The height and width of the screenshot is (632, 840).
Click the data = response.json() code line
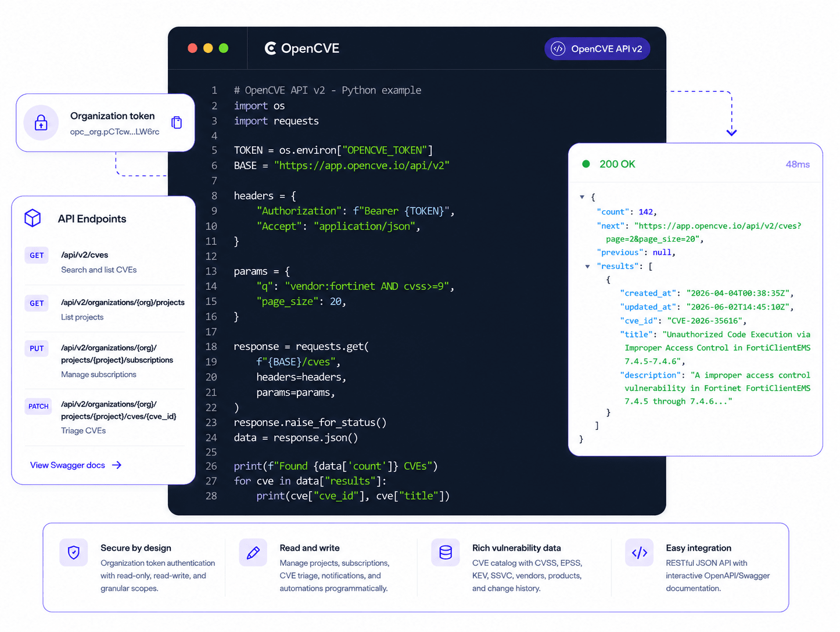[296, 437]
